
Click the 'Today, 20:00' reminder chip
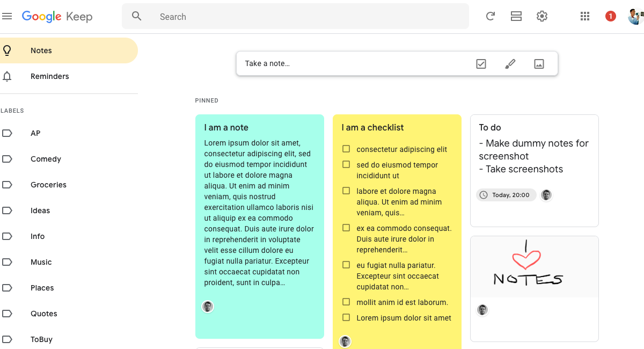506,195
